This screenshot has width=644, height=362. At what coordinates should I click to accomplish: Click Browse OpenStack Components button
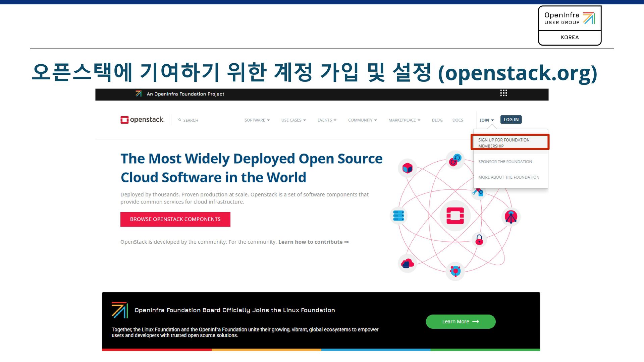pos(175,219)
